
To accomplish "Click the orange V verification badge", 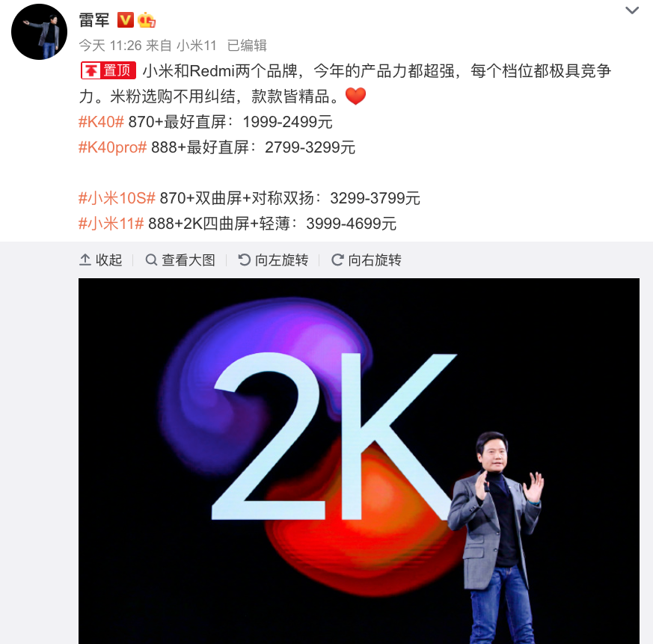I will click(x=125, y=20).
